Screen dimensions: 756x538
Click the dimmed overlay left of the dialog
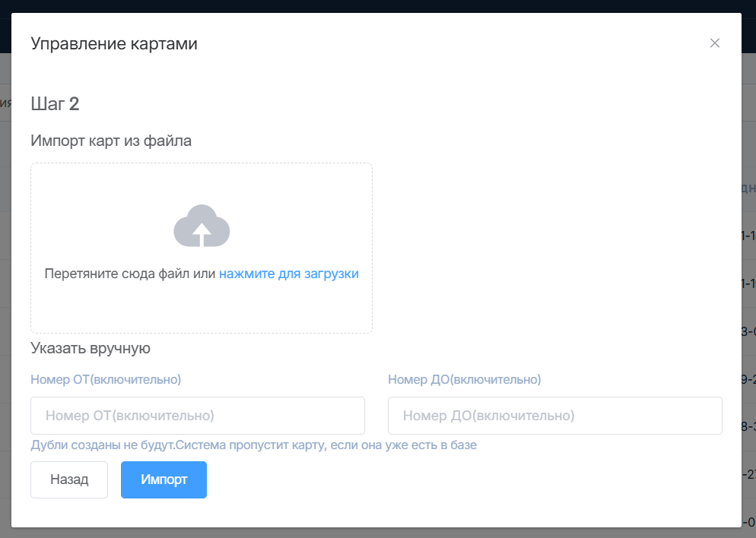[x=5, y=304]
